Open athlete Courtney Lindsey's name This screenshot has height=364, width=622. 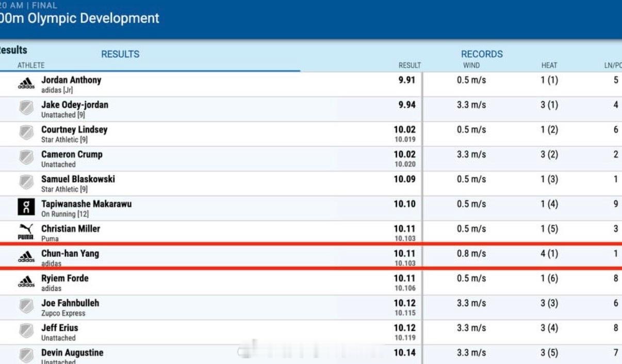[x=74, y=129]
